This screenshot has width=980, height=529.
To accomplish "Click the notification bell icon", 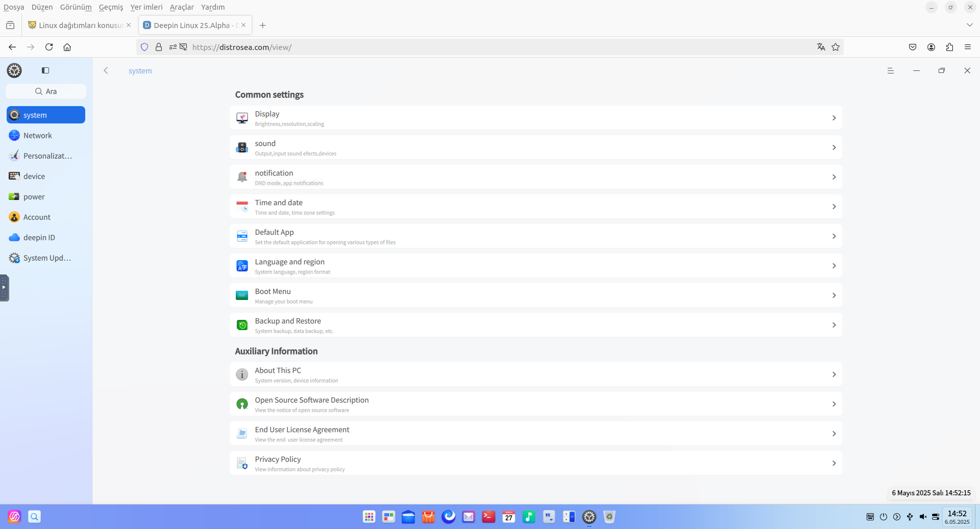I will (242, 177).
